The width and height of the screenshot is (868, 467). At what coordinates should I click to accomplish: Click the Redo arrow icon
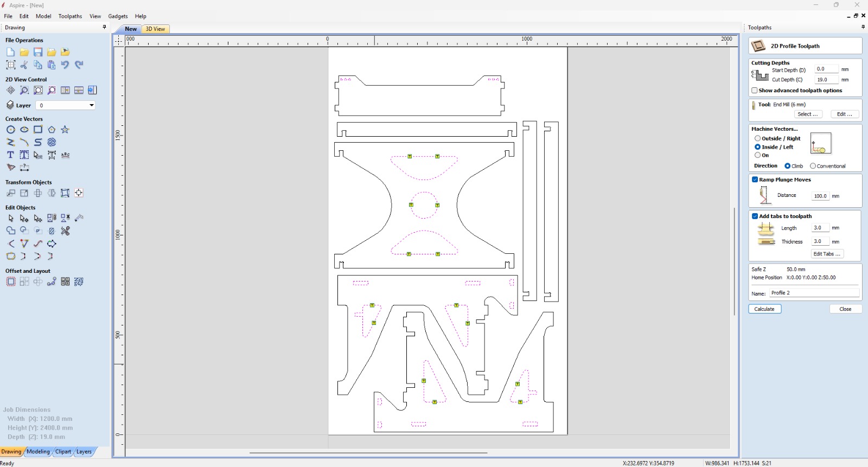(79, 65)
